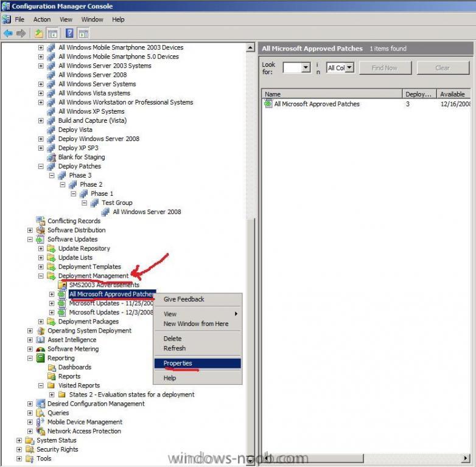Click the Desired Configuration Management icon
The image size is (476, 467).
(x=40, y=404)
